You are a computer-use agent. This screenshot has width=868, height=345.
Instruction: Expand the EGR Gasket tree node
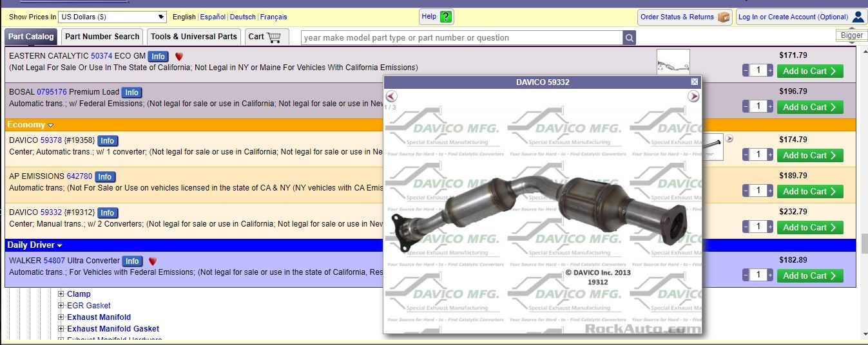pos(61,306)
